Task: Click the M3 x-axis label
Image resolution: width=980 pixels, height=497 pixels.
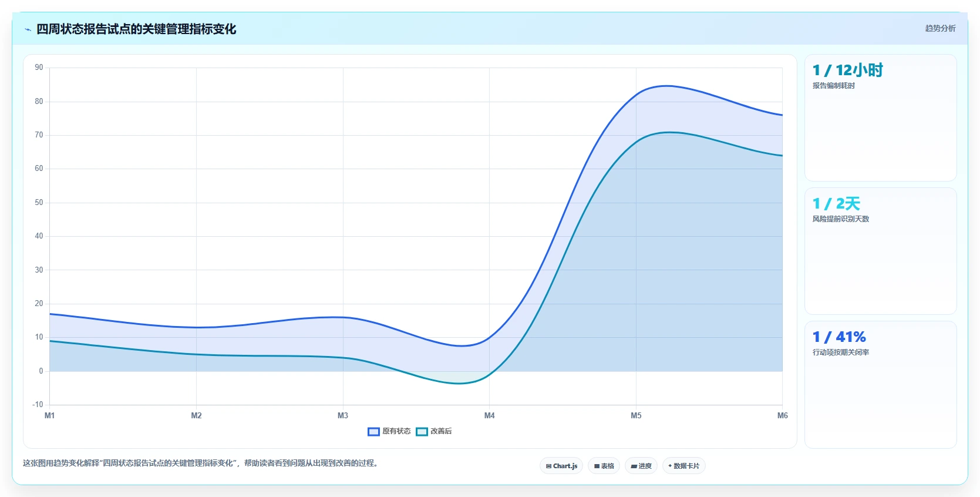Action: (343, 415)
